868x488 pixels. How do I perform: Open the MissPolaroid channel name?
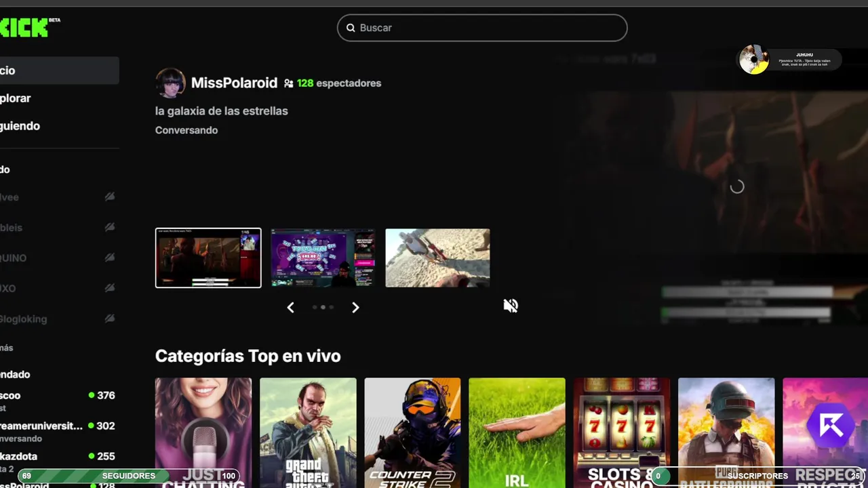tap(234, 83)
